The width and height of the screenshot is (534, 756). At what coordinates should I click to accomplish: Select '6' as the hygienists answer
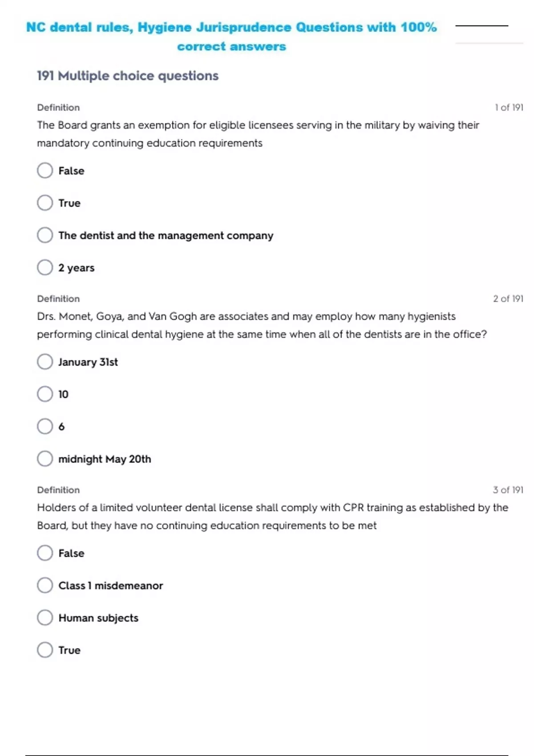[x=45, y=426]
